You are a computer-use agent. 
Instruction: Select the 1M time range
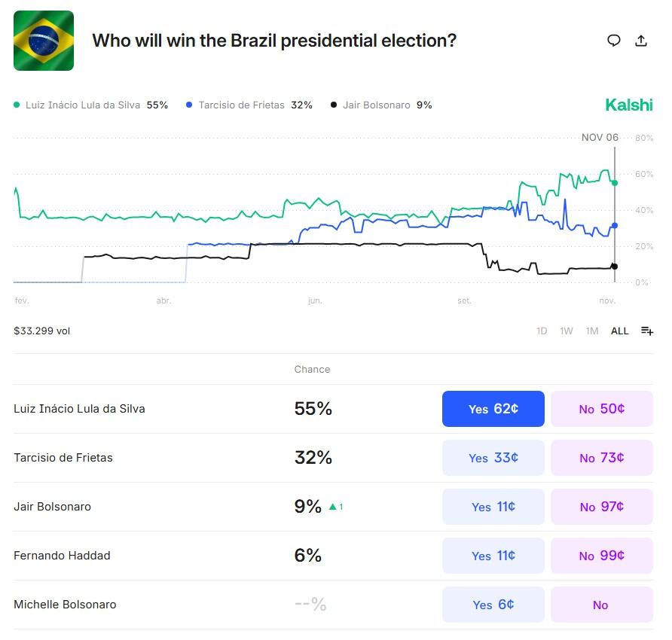pos(592,331)
